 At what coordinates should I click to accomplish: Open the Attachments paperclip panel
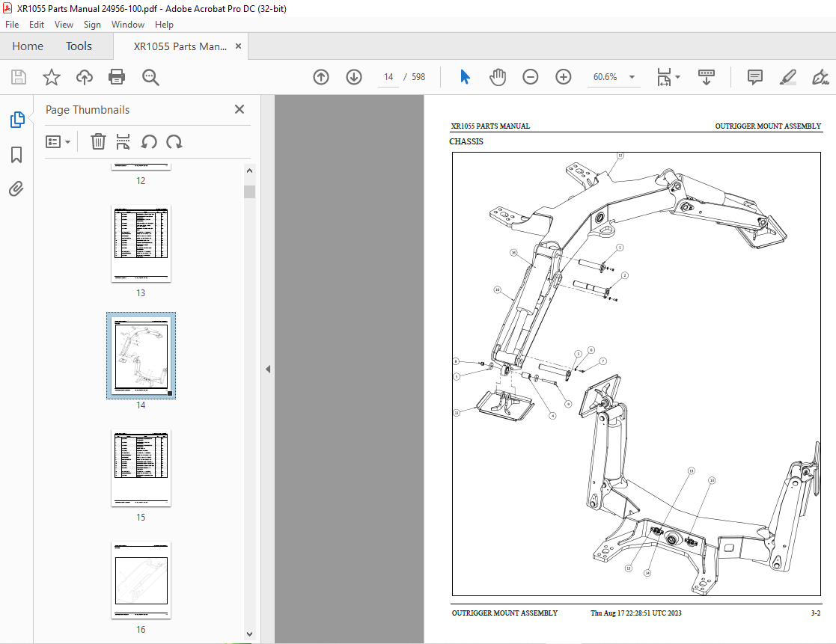point(16,188)
